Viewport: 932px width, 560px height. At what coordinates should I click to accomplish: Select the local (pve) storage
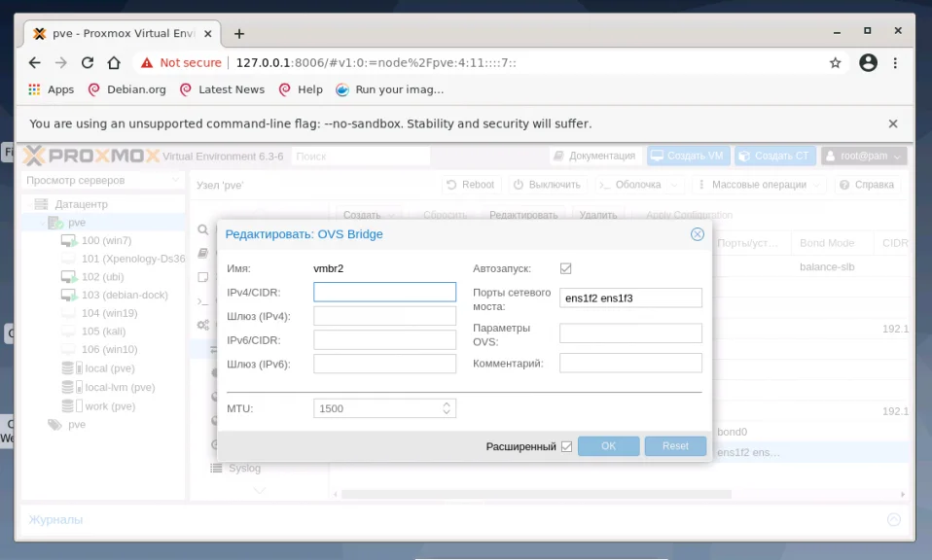(x=109, y=368)
